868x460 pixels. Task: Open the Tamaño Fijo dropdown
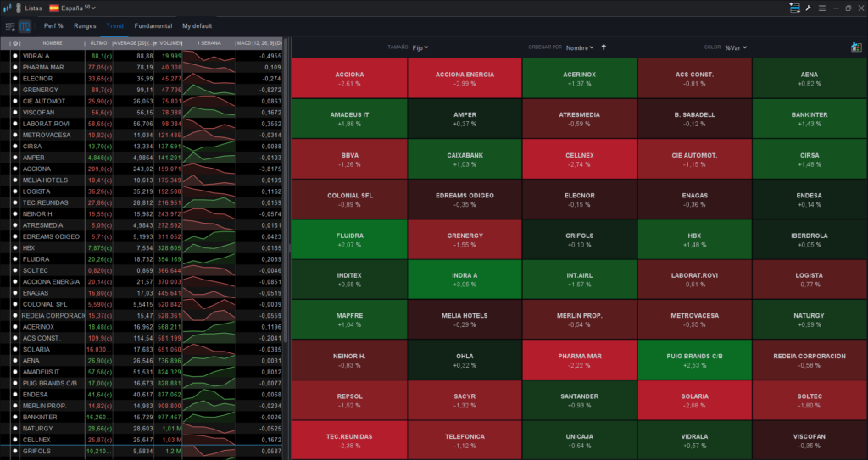(420, 47)
